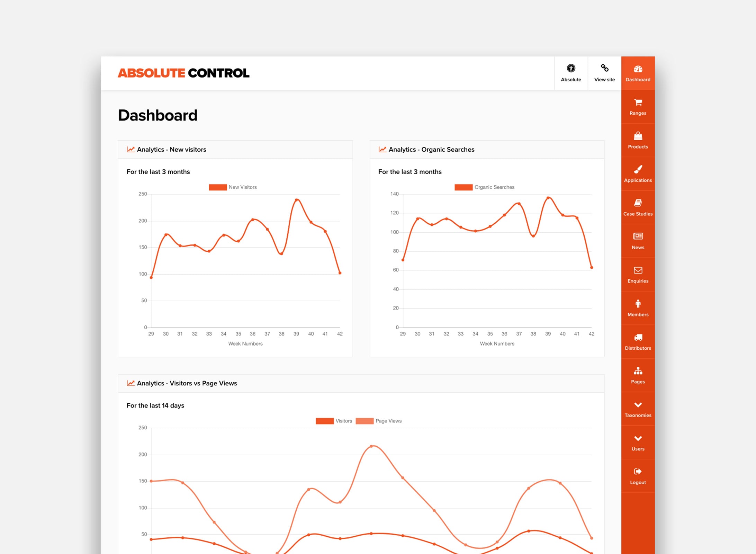Expand the Users chevron
The image size is (756, 554).
pyautogui.click(x=638, y=438)
